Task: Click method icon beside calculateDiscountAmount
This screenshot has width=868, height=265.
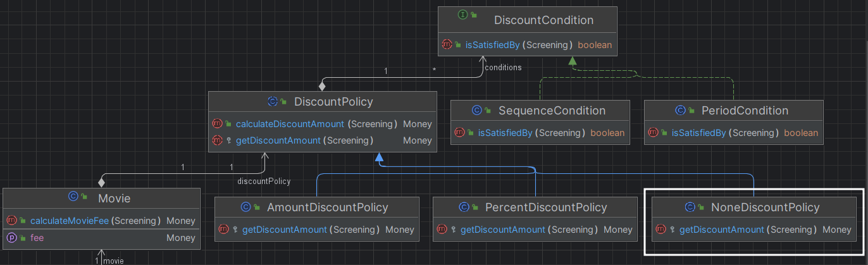Action: pyautogui.click(x=217, y=124)
